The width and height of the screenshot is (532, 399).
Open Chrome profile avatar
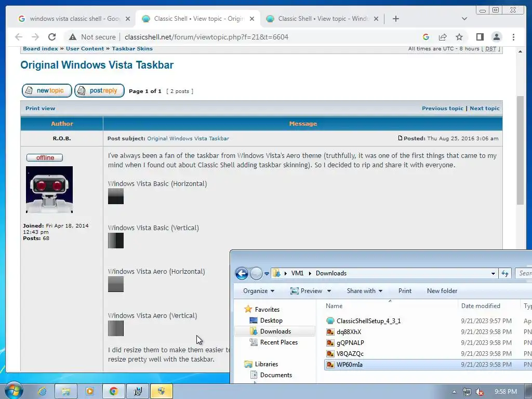[496, 37]
